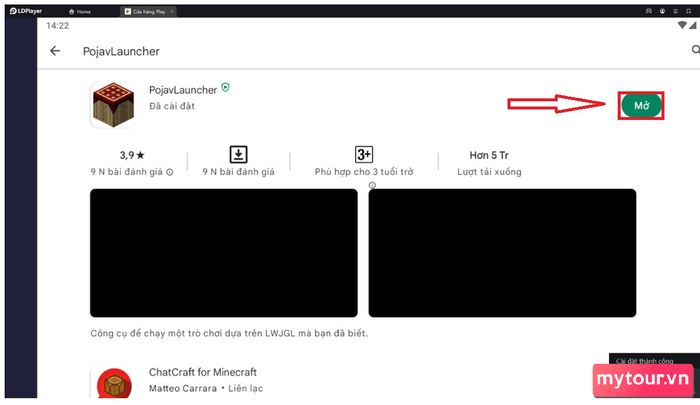Image resolution: width=700 pixels, height=405 pixels.
Task: Click the PojavLauncher crafting table app icon
Action: pos(113,105)
